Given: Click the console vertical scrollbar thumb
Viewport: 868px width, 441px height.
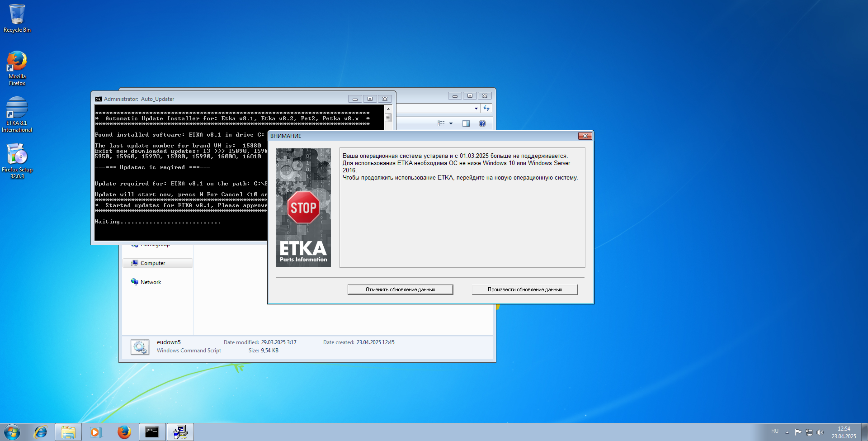Looking at the screenshot, I should coord(388,118).
